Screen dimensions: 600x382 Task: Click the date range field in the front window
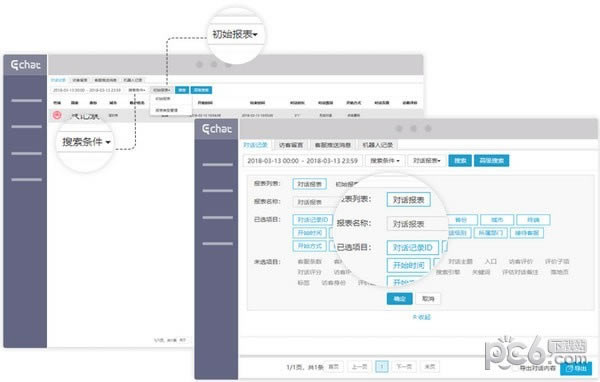(302, 161)
